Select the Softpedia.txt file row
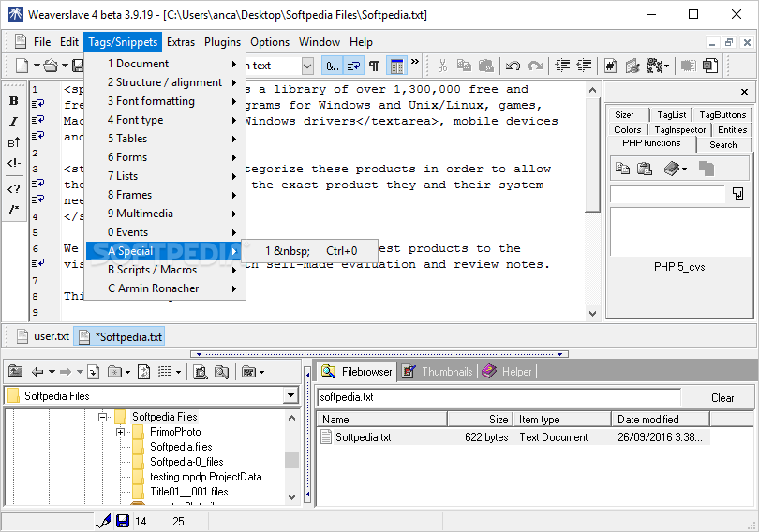Screen dimensions: 759x532 (x=513, y=437)
